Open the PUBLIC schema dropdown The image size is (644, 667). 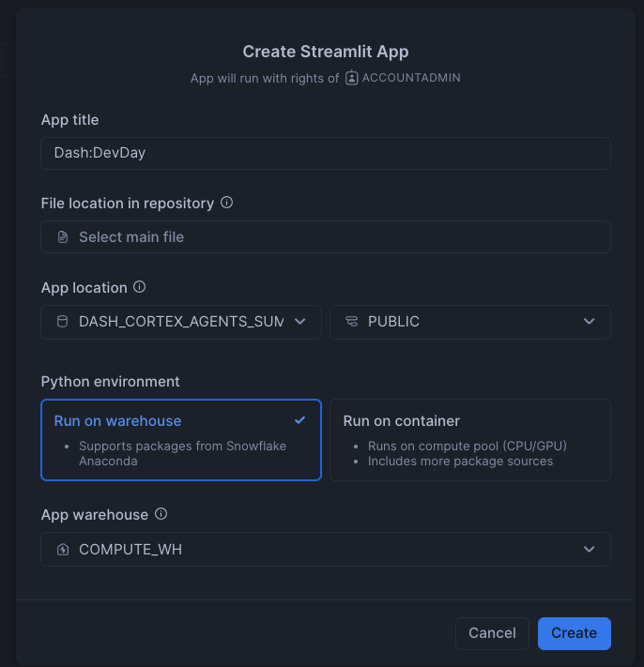[x=470, y=322]
